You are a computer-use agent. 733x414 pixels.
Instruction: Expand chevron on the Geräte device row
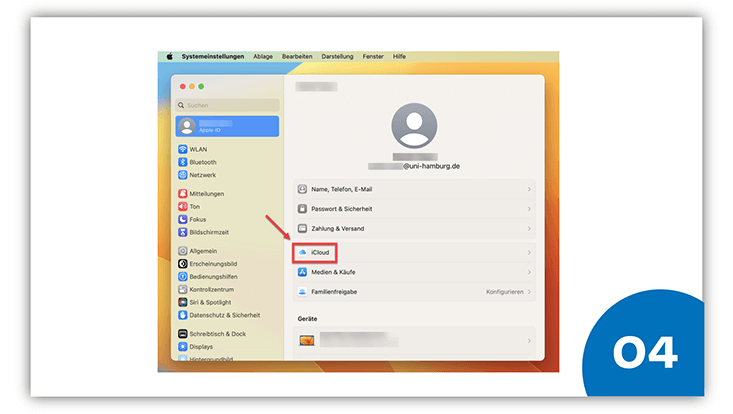tap(529, 341)
